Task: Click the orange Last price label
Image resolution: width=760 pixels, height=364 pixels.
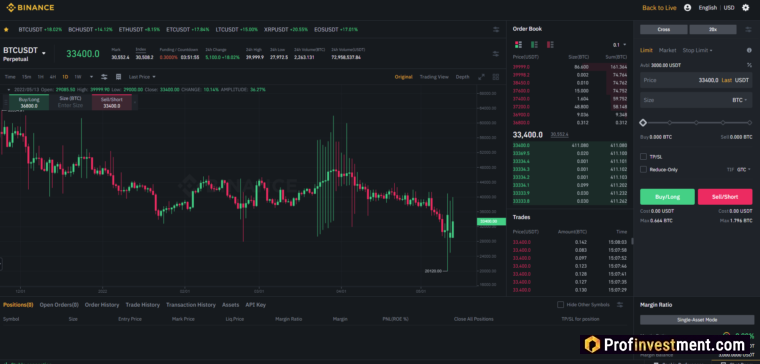Action: click(x=727, y=80)
